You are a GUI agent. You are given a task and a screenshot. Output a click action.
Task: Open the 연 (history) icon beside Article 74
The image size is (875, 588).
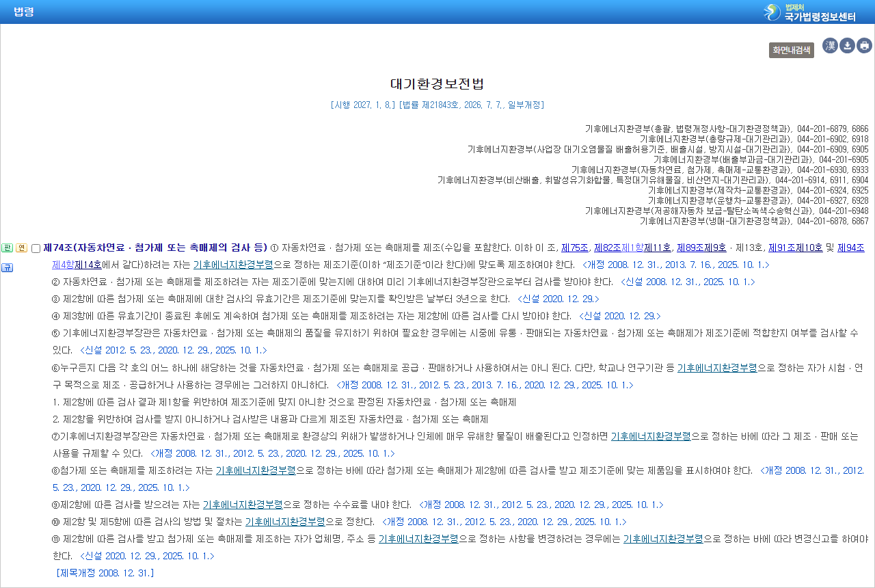[x=21, y=248]
